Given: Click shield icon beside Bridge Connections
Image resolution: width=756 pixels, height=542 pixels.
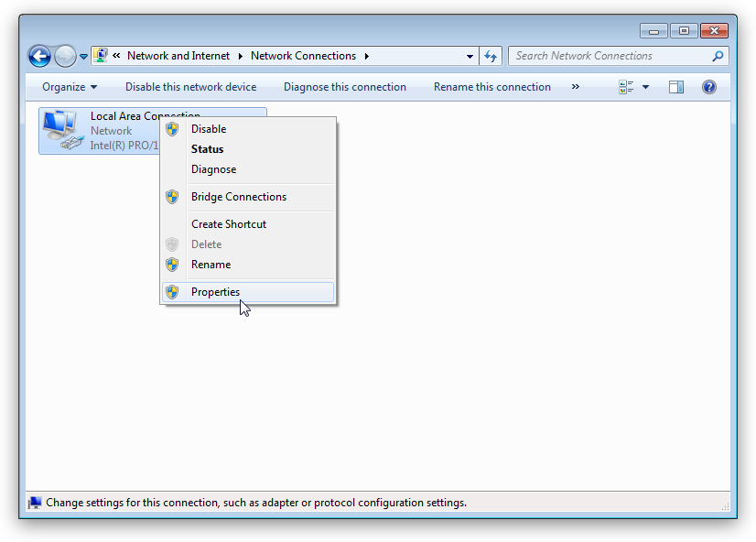Looking at the screenshot, I should tap(172, 197).
